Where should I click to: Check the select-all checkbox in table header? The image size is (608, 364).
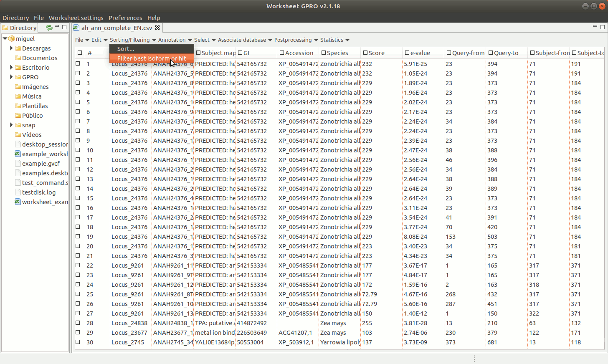(x=79, y=53)
